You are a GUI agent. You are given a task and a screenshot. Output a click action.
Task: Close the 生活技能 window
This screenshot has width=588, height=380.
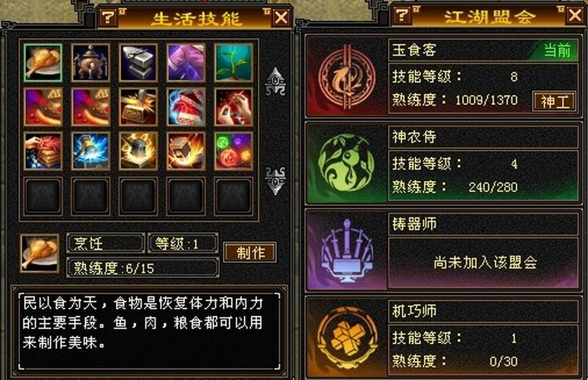point(281,18)
